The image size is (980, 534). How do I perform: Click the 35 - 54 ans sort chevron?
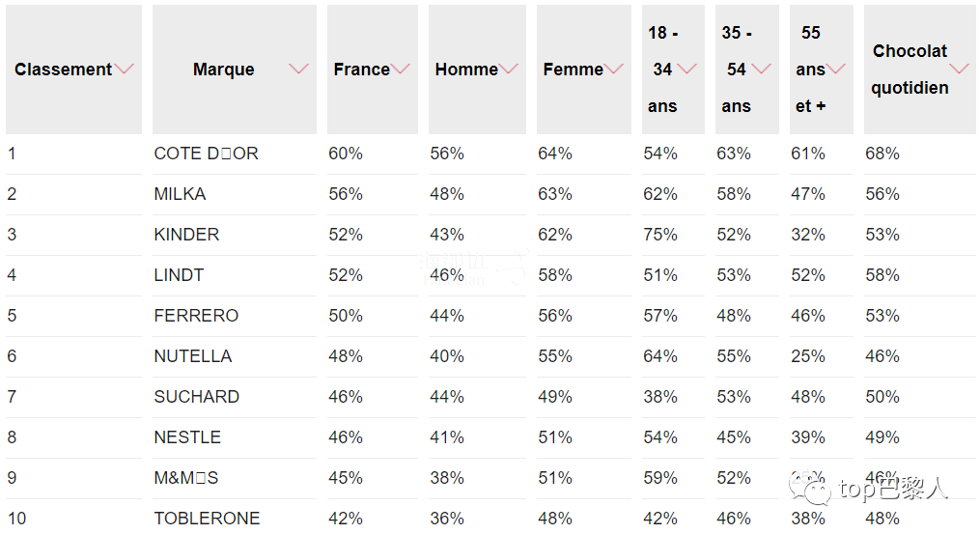761,69
